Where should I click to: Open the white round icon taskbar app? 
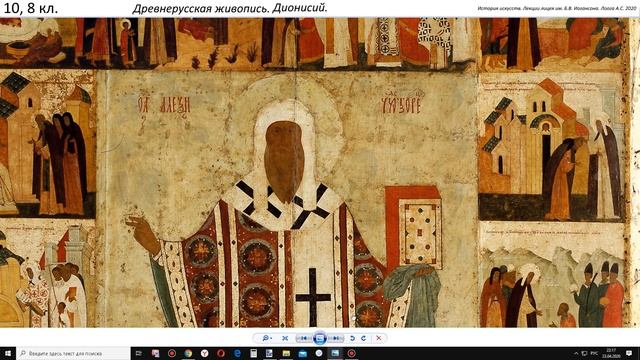[x=319, y=353]
